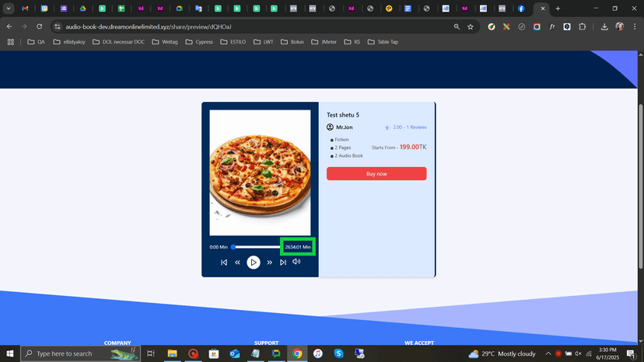Screen dimensions: 644x362
Task: Click the Buy now button
Action: pyautogui.click(x=376, y=174)
